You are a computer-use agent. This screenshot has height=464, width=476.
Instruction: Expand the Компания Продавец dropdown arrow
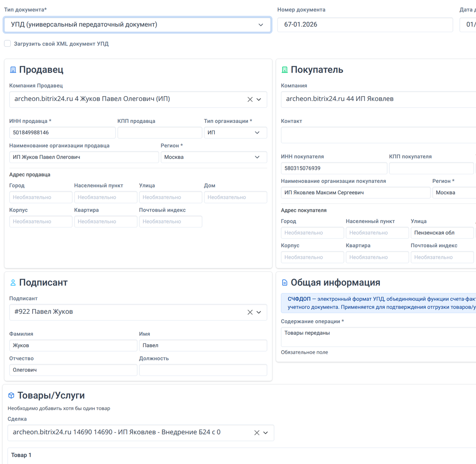pyautogui.click(x=259, y=99)
